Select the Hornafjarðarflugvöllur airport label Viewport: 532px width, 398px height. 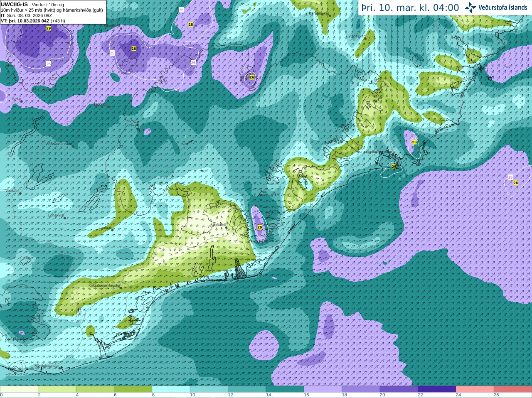click(x=374, y=152)
